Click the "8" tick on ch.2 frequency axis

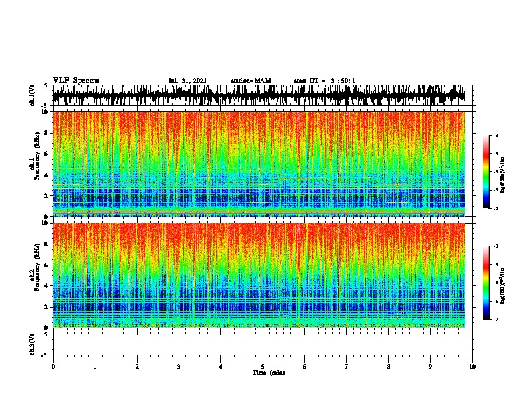(47, 244)
